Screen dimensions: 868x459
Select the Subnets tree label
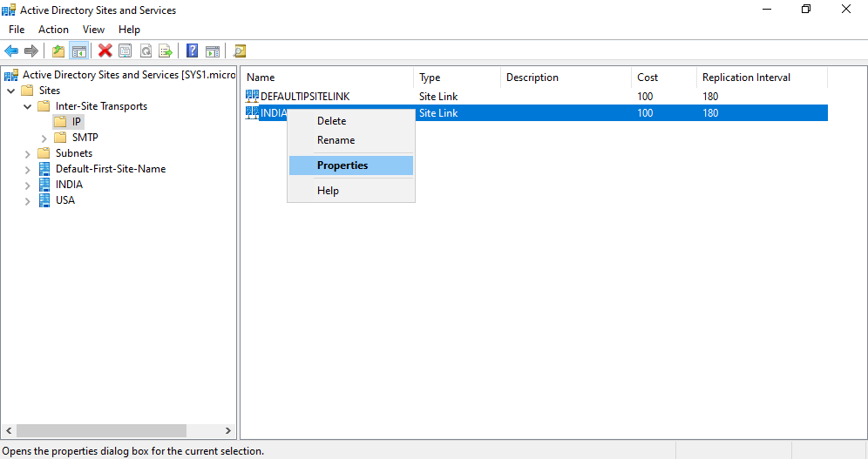[73, 152]
